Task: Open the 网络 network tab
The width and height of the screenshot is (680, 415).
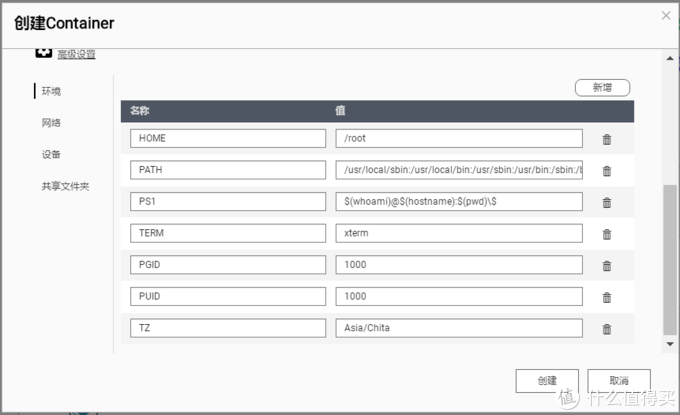Action: [x=51, y=123]
